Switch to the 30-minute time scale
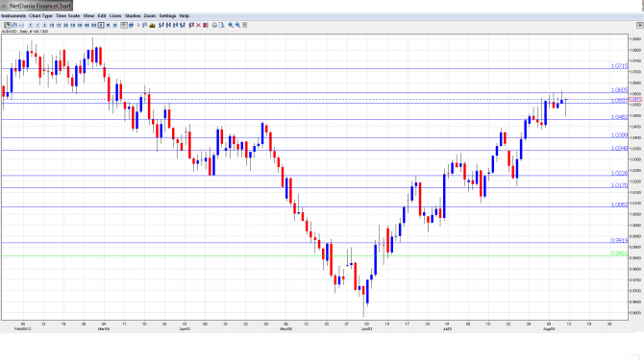Screen dimensions: 644x361 click(65, 25)
